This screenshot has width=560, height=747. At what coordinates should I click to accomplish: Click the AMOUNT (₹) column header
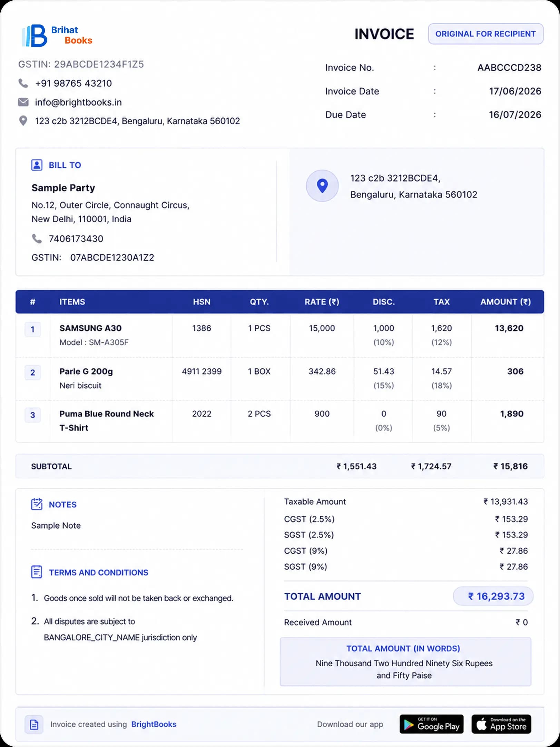tap(506, 302)
